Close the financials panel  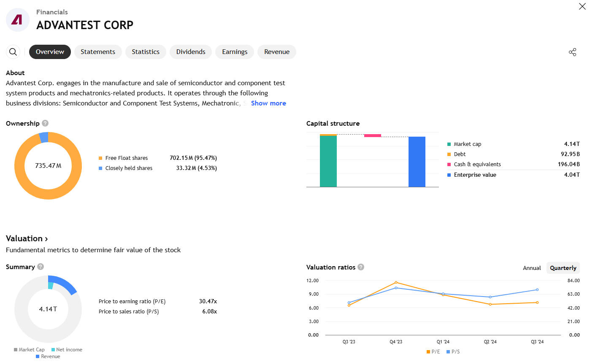(582, 6)
